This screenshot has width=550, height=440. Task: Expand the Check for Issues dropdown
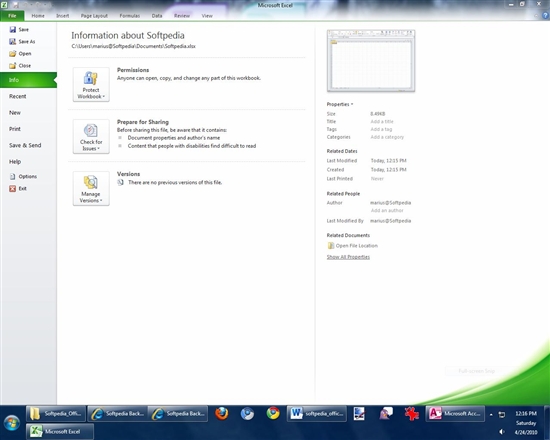pos(91,136)
